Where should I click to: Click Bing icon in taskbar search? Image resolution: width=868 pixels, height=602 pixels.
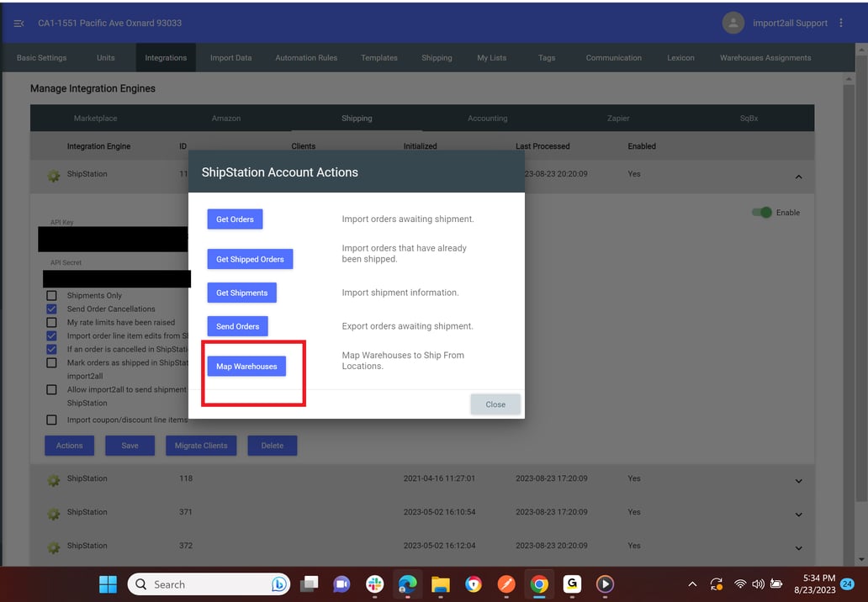[279, 584]
